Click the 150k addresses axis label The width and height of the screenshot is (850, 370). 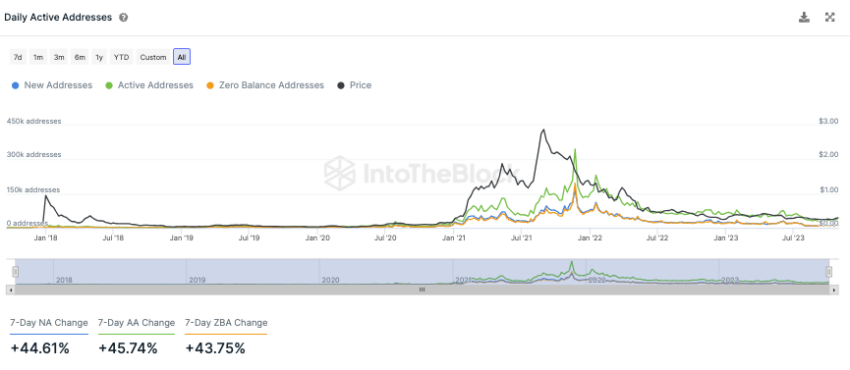(34, 190)
